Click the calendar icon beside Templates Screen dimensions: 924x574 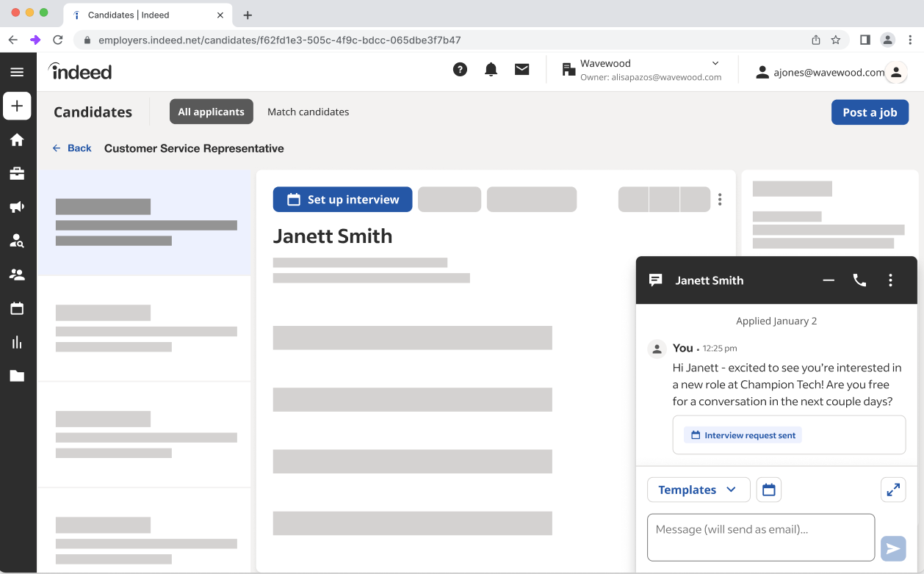pyautogui.click(x=768, y=490)
